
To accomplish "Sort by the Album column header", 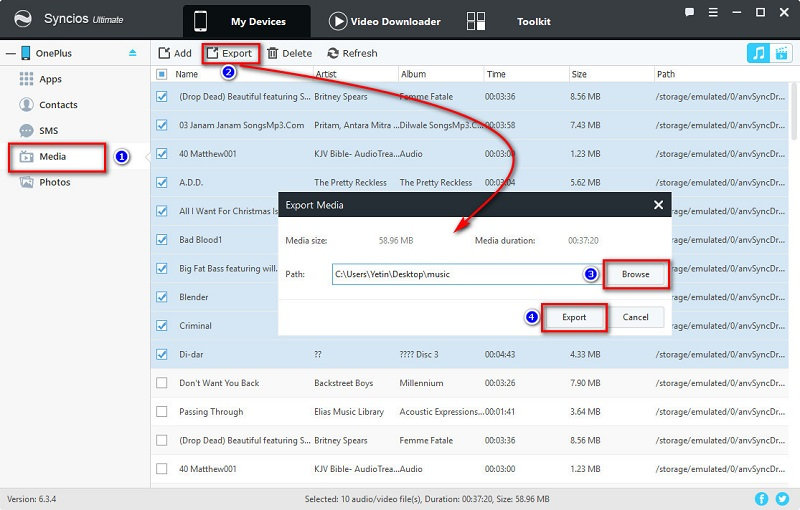I will point(413,74).
